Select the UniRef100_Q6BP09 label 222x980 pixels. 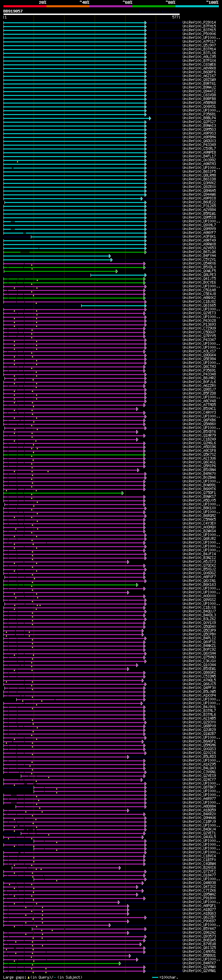(x=199, y=726)
